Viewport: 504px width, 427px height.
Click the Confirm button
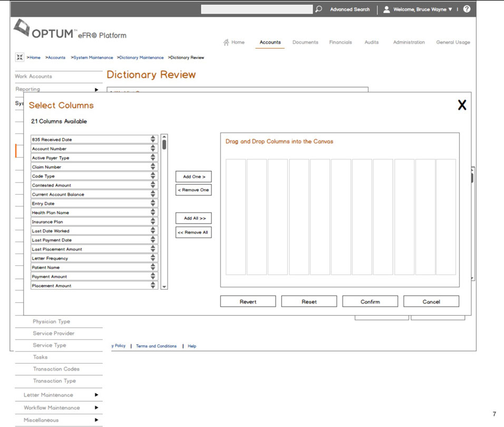coord(370,301)
